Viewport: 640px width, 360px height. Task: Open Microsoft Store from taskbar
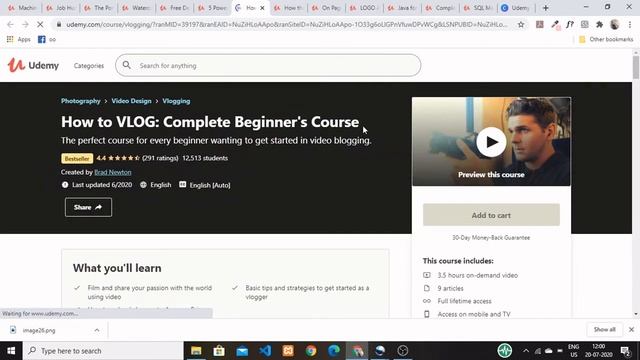click(219, 351)
